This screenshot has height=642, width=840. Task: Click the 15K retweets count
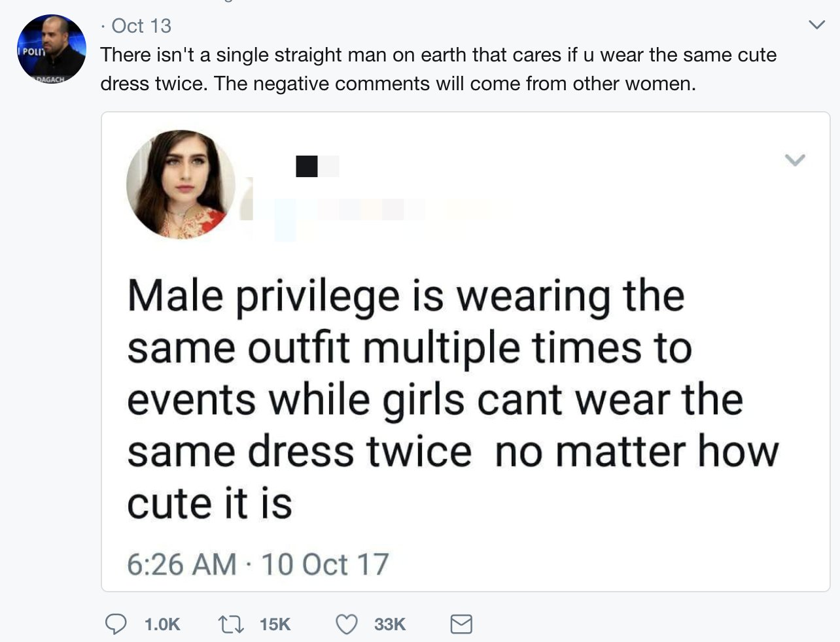pos(275,624)
